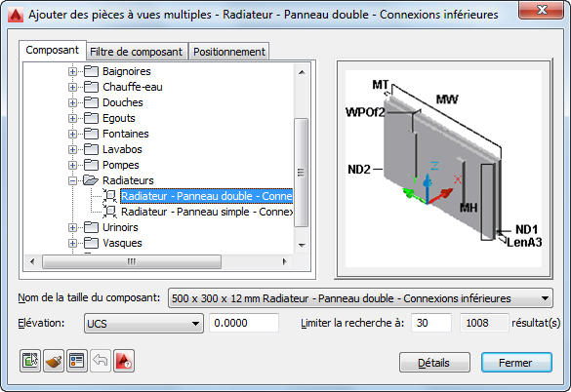571x392 pixels.
Task: Click the match properties paintbrush icon
Action: [x=54, y=361]
